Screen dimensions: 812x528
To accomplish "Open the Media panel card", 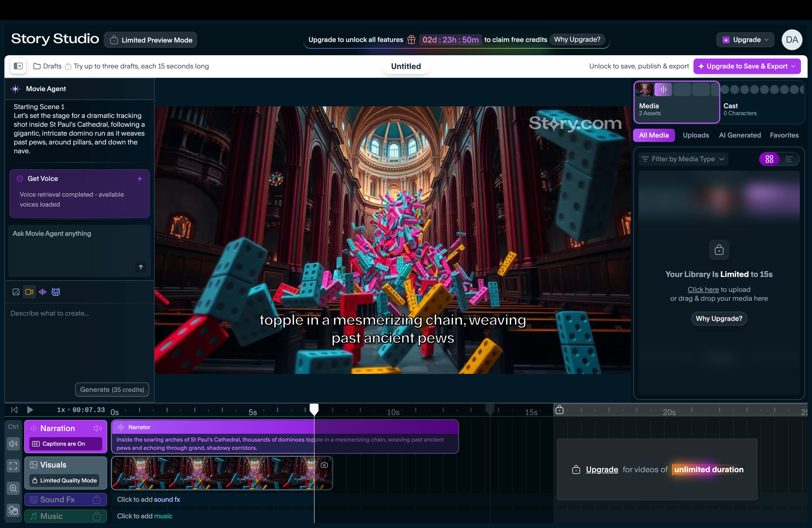I will pyautogui.click(x=677, y=102).
